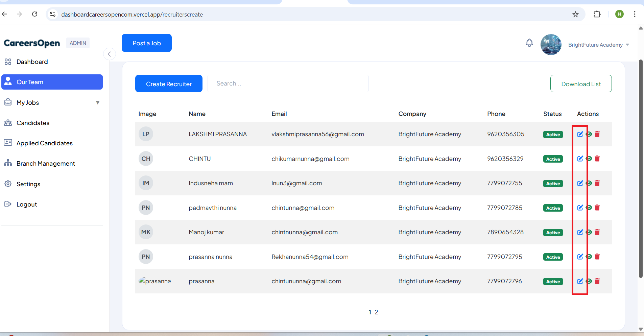Screen dimensions: 644x336
Task: Reload the page with the refresh icon
Action: pos(34,14)
